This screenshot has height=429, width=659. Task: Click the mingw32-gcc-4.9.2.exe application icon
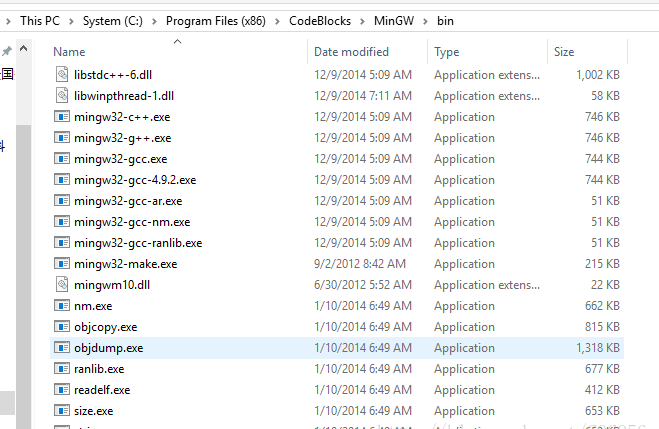point(62,179)
